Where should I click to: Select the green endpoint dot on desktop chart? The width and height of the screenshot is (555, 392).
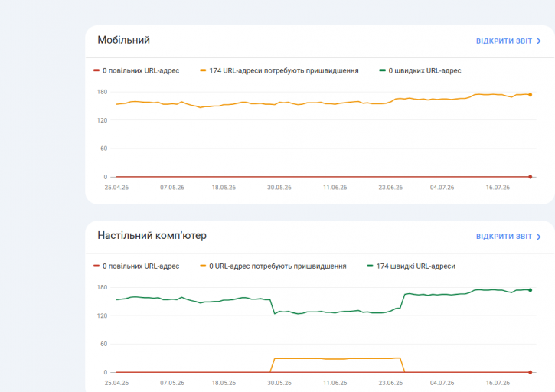pyautogui.click(x=531, y=290)
